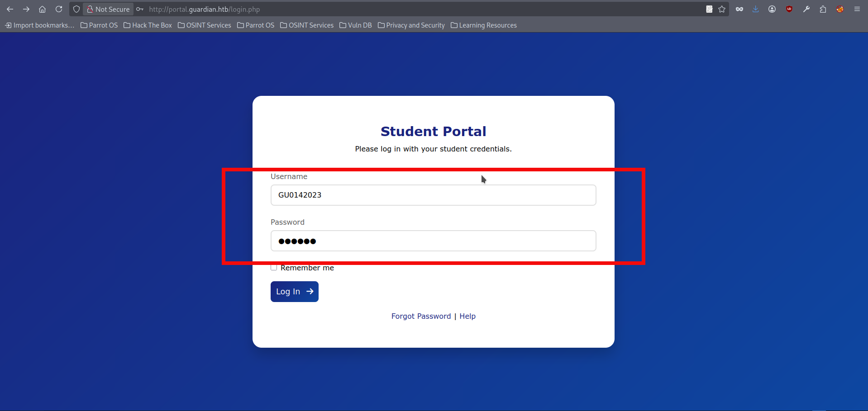Toggle the Remember me checkbox
Viewport: 868px width, 411px height.
coord(274,268)
